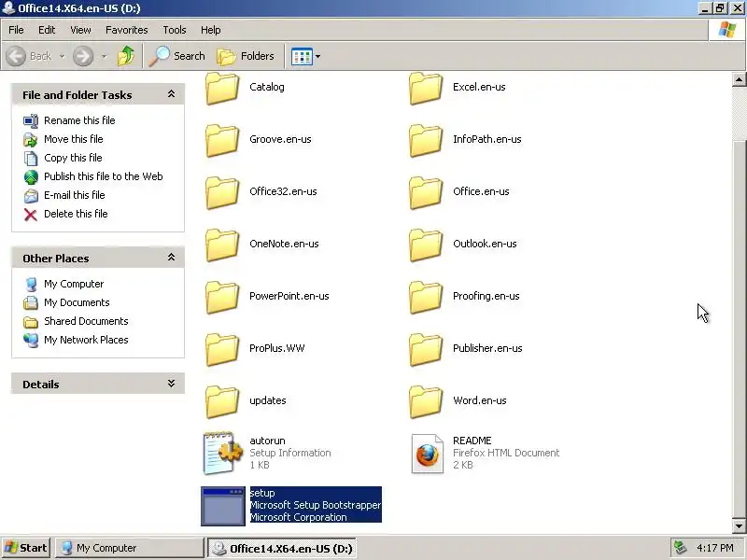Click Copy this file link

73,158
